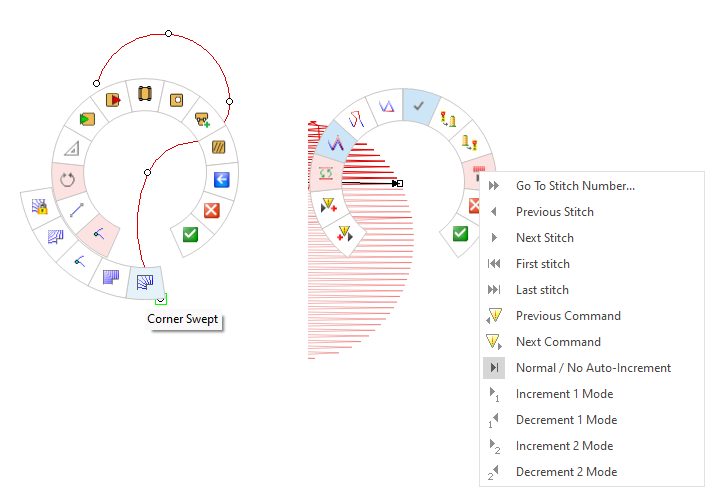Select the padlock corner icon
Screen dimensions: 726x502
click(x=40, y=207)
